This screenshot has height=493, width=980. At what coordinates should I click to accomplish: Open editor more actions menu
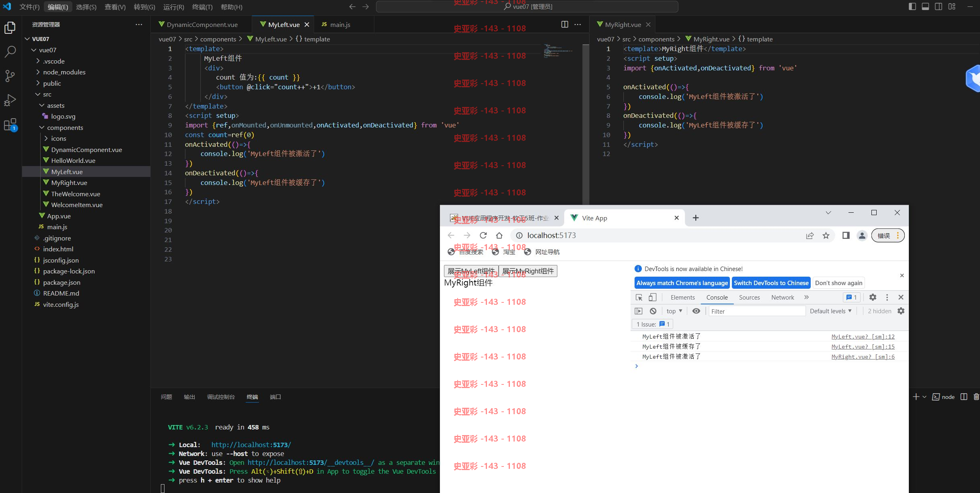point(578,25)
